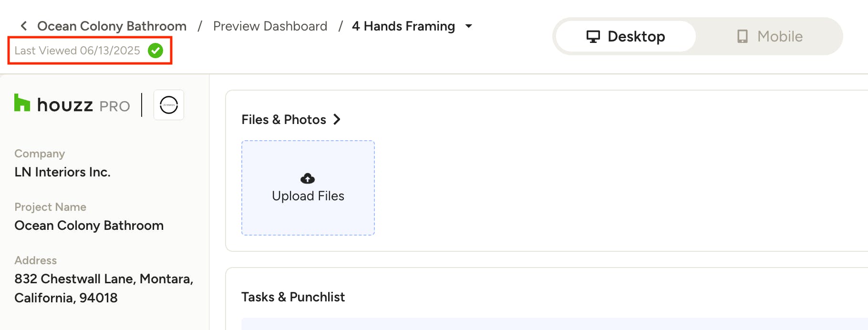
Task: Open the Files & Photos heading
Action: (x=284, y=120)
